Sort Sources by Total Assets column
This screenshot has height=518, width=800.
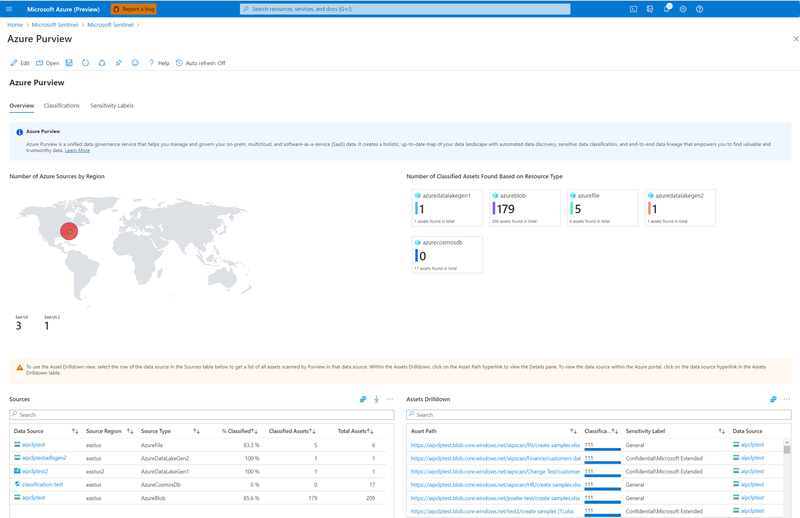[355, 431]
